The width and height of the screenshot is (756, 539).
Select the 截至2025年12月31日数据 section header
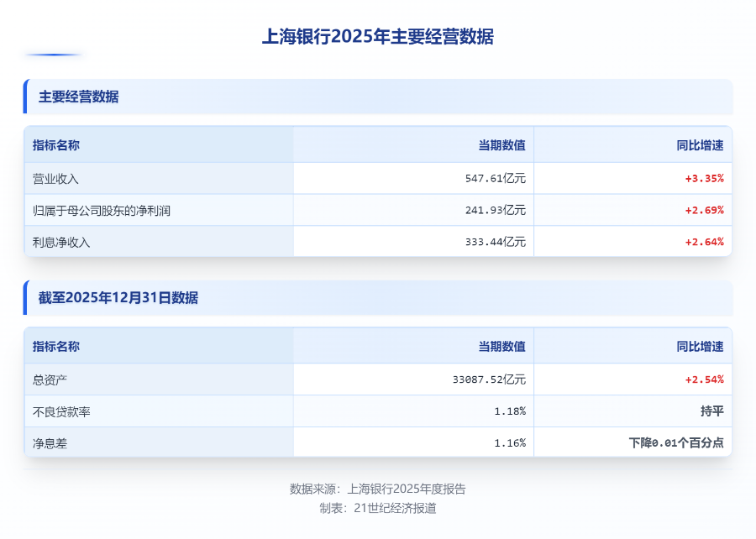coord(118,298)
